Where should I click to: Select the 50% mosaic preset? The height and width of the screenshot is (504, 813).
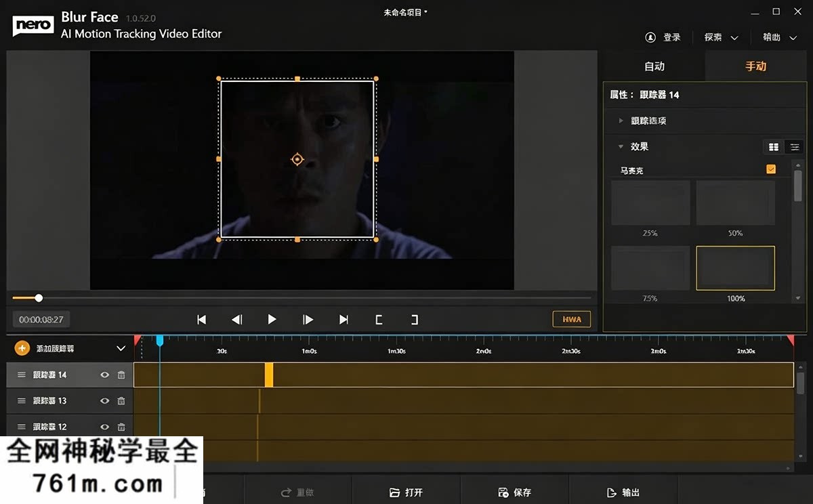click(736, 203)
